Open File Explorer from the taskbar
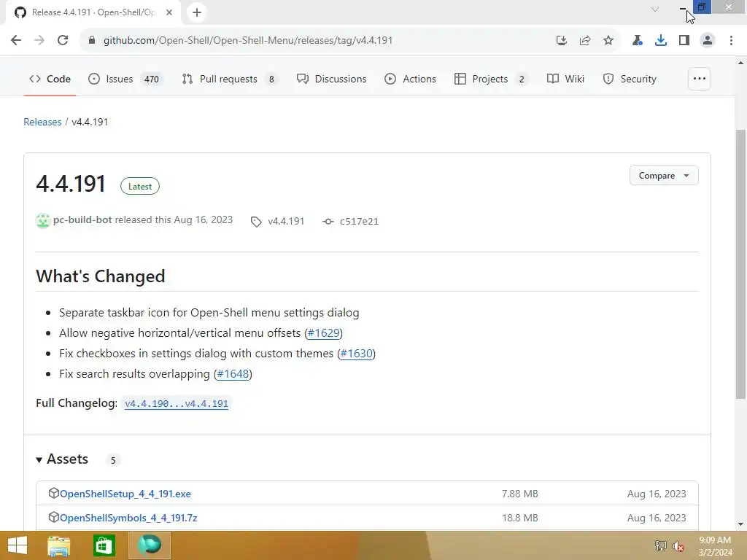Screen dimensions: 747x560 coord(59,545)
